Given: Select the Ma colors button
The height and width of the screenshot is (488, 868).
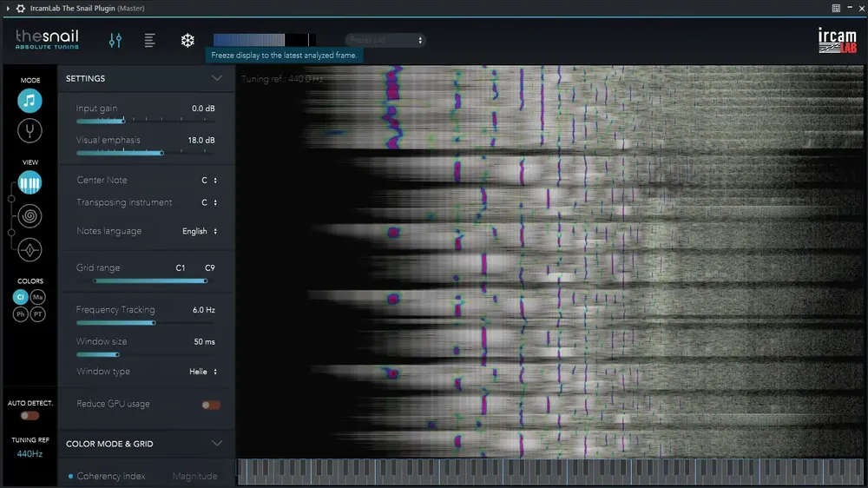Looking at the screenshot, I should click(37, 297).
